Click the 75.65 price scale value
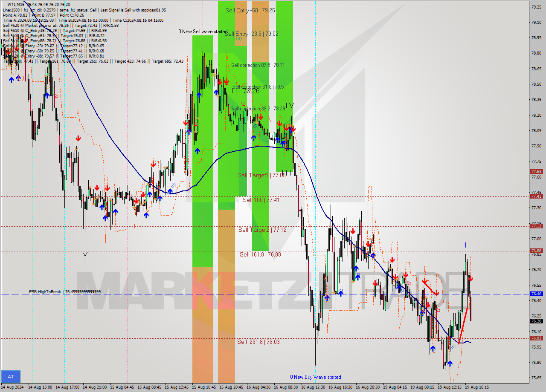This screenshot has width=546, height=392. [x=536, y=378]
